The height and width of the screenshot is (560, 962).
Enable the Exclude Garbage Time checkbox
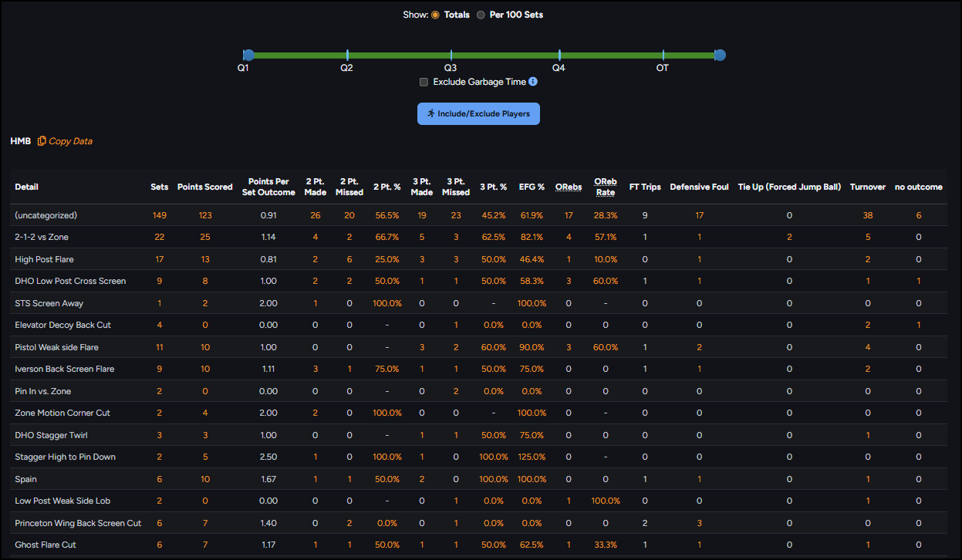point(424,82)
